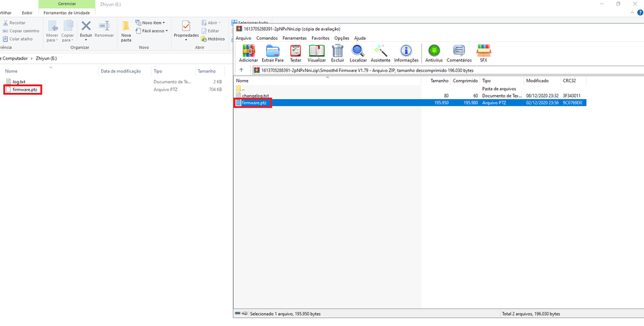This screenshot has height=326, width=644.
Task: Create SFX self-extracting archive
Action: 484,53
